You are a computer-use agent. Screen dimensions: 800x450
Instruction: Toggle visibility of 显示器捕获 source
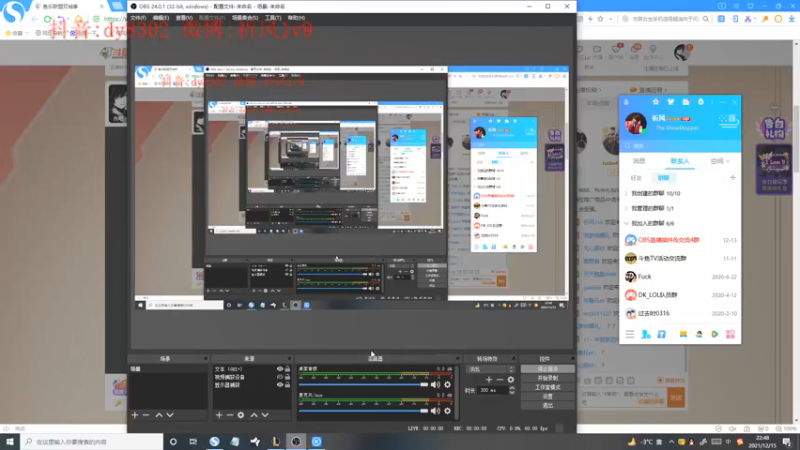point(280,385)
